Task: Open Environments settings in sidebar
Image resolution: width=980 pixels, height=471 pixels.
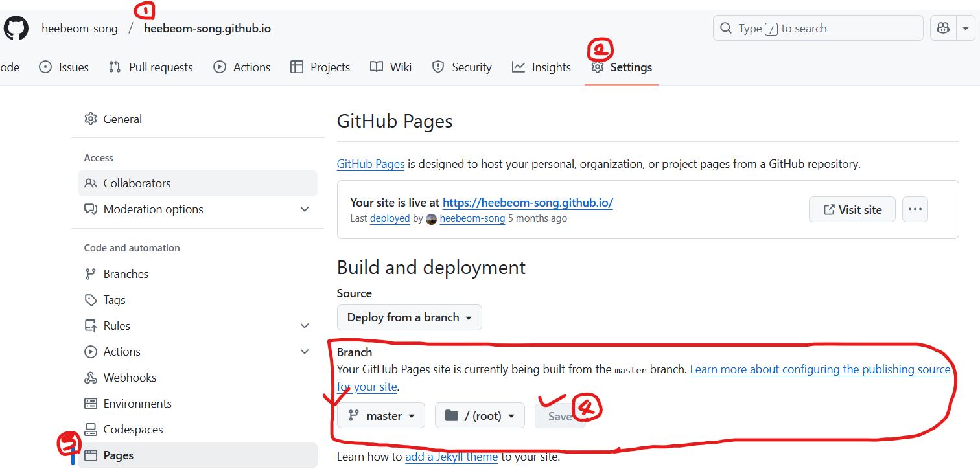Action: pos(198,404)
